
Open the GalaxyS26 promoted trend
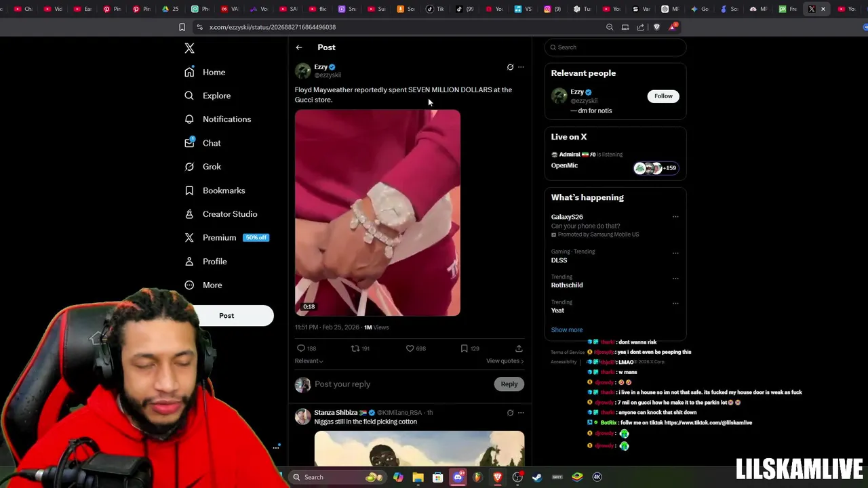tap(567, 217)
